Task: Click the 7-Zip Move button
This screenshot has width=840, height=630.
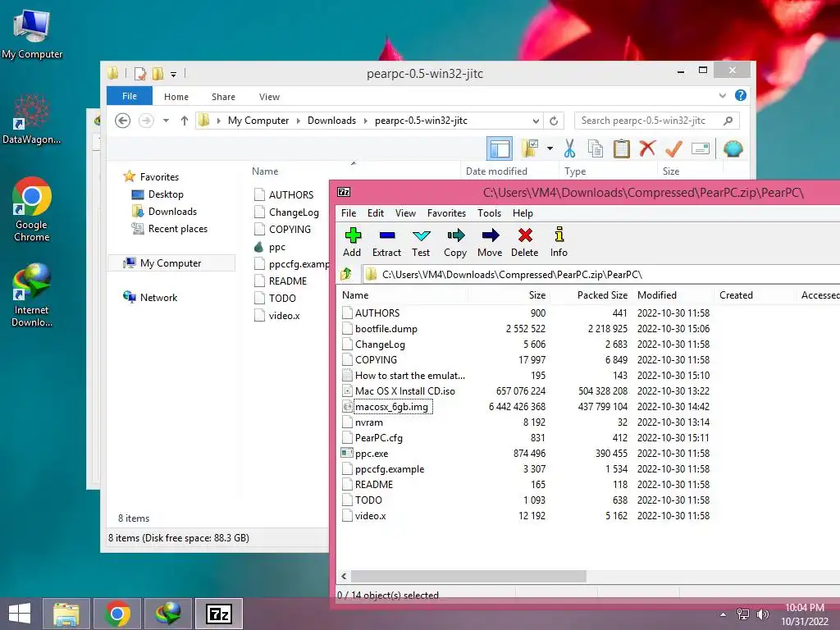Action: (490, 242)
